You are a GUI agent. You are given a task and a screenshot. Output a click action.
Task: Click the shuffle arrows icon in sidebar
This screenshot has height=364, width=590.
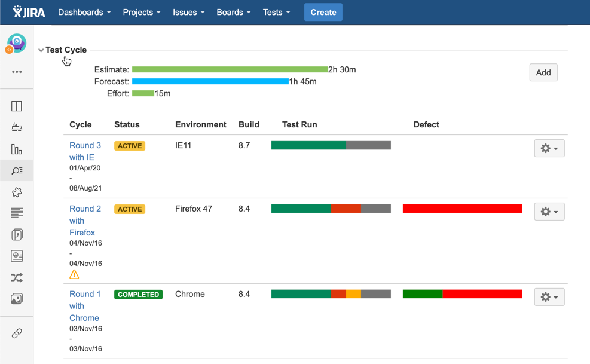coord(17,278)
